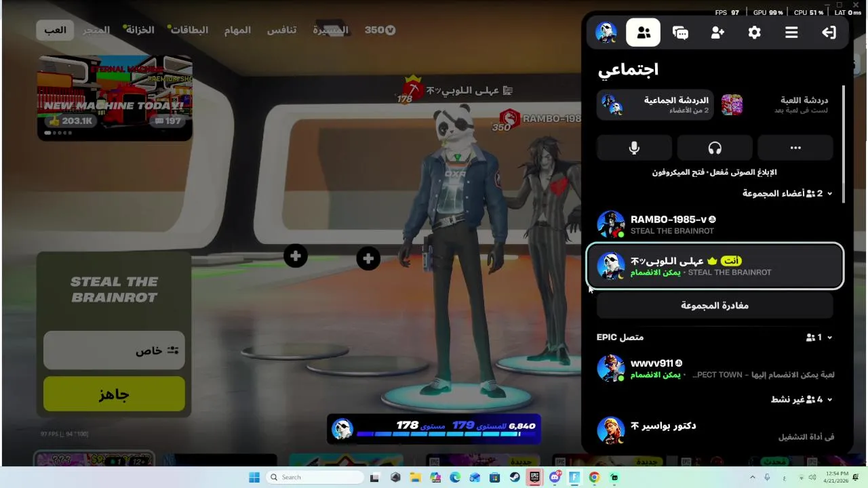The width and height of the screenshot is (868, 488).
Task: Collapse the EPIC متصل online friends section
Action: tap(715, 337)
